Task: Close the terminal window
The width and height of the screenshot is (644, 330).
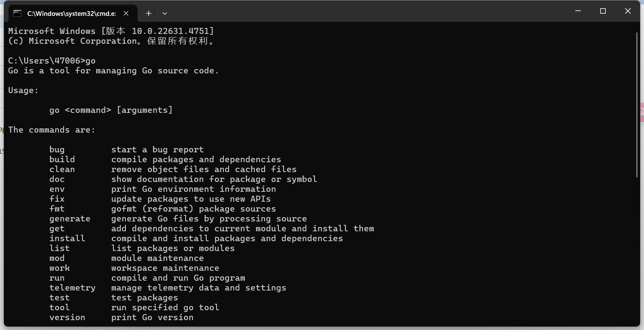Action: (x=628, y=11)
